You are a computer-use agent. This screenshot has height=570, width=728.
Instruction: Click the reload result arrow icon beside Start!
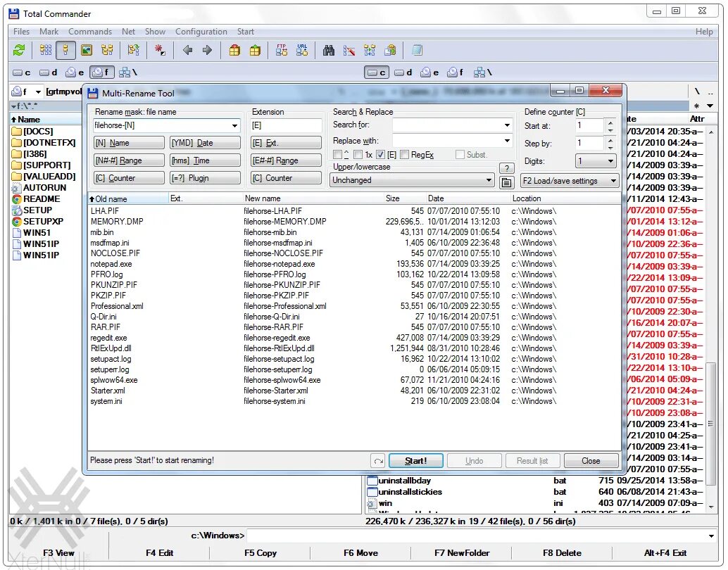click(378, 461)
